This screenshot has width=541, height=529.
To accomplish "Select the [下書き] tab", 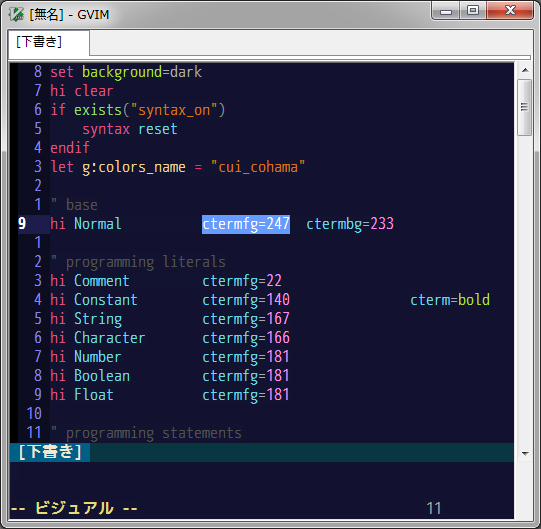I will tap(49, 43).
